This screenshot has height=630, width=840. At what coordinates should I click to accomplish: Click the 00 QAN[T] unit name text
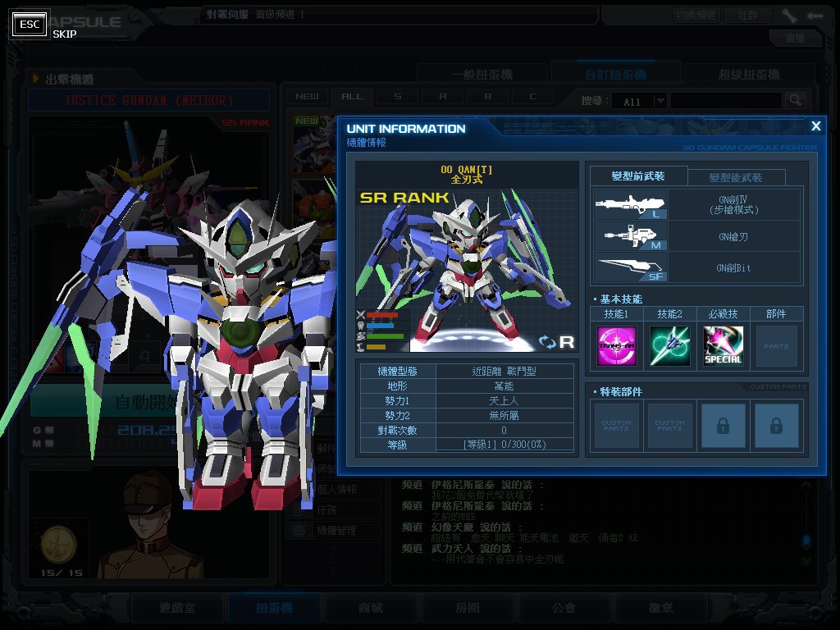click(x=466, y=169)
